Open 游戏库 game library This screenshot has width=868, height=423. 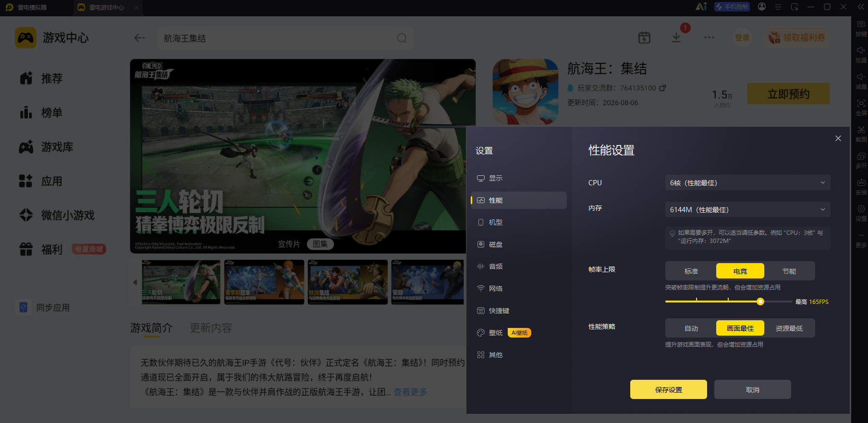tap(46, 147)
